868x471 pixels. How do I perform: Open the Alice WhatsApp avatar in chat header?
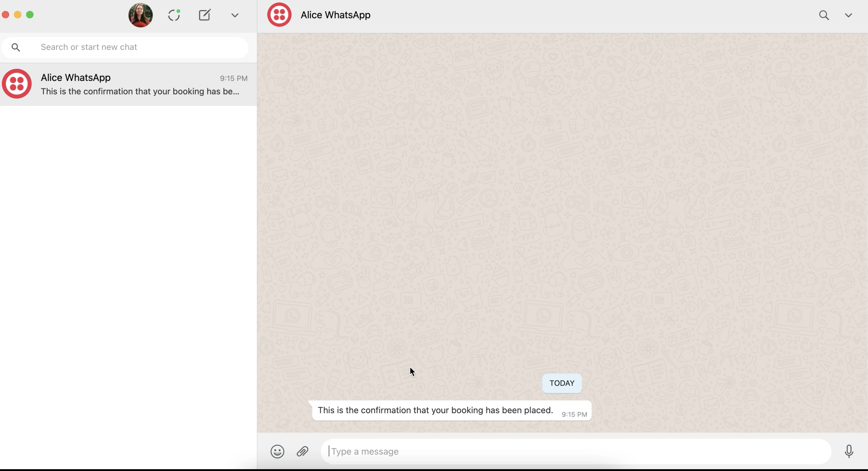click(x=279, y=15)
